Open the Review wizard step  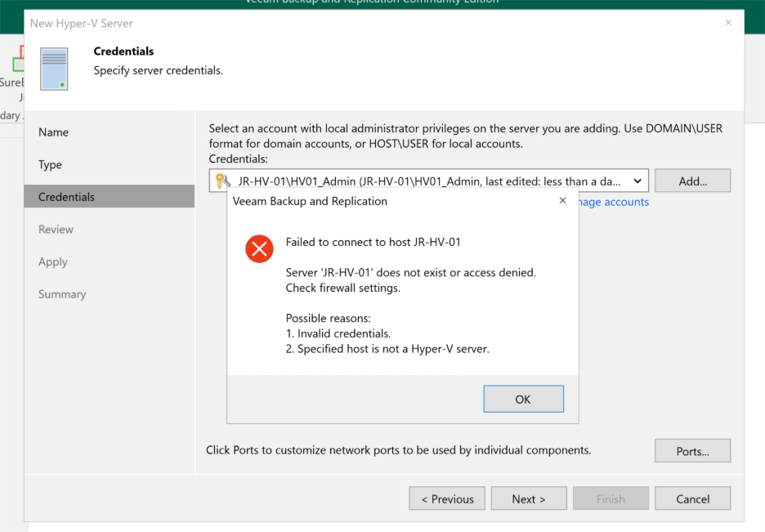[x=56, y=230]
